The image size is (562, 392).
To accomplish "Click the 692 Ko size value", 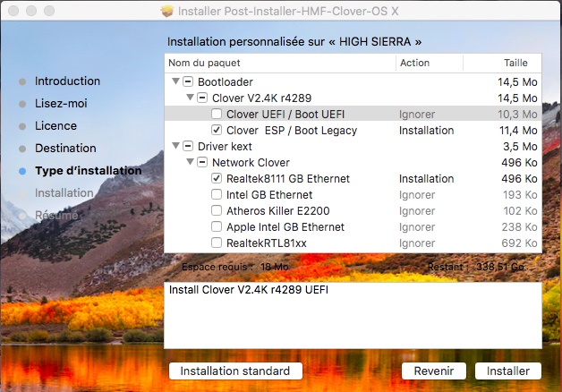I will (x=520, y=243).
